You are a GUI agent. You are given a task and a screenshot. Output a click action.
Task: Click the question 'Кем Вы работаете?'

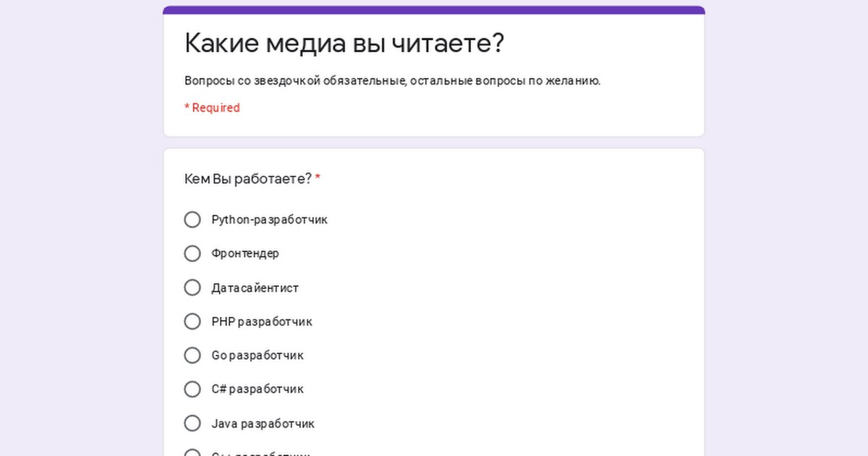click(248, 179)
